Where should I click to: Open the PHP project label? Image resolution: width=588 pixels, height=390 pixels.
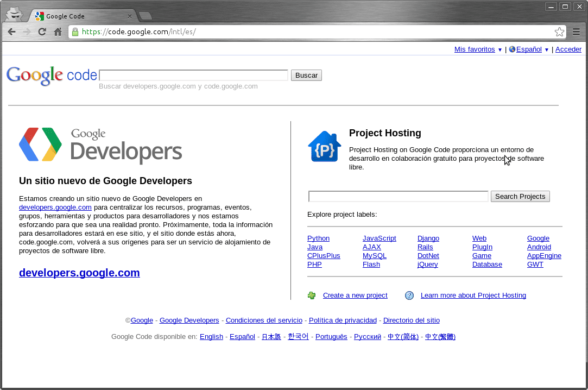[x=314, y=265]
